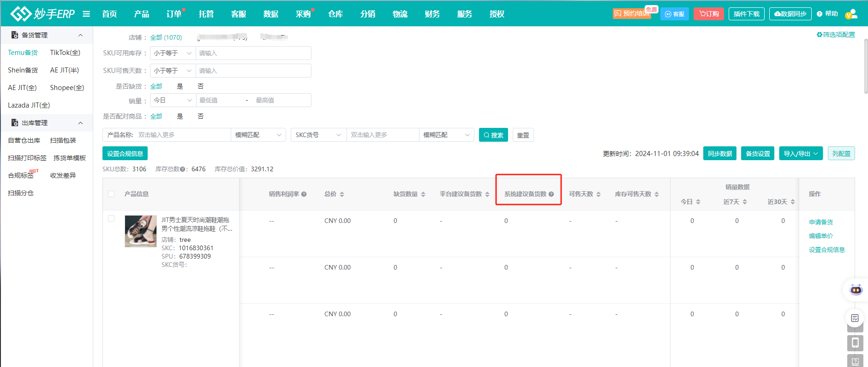
Task: Tick the checkbox for JIT男士 product row
Action: click(111, 218)
